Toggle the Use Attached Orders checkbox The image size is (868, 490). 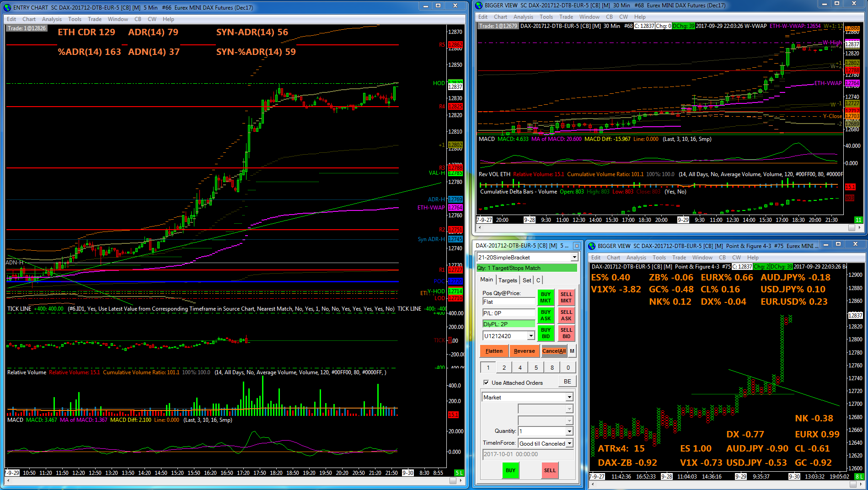point(486,382)
